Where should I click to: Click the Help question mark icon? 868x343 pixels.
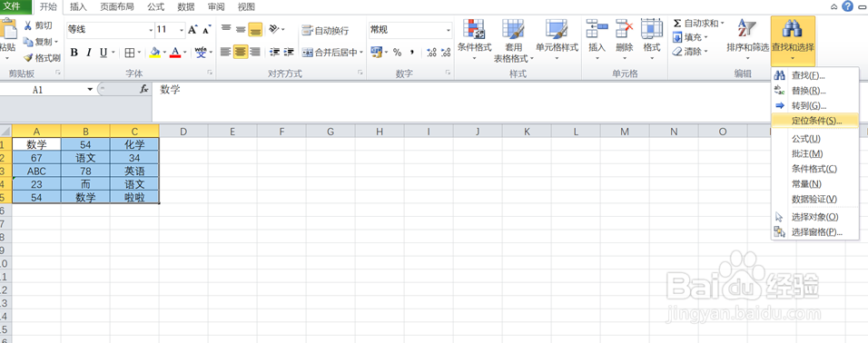click(847, 6)
